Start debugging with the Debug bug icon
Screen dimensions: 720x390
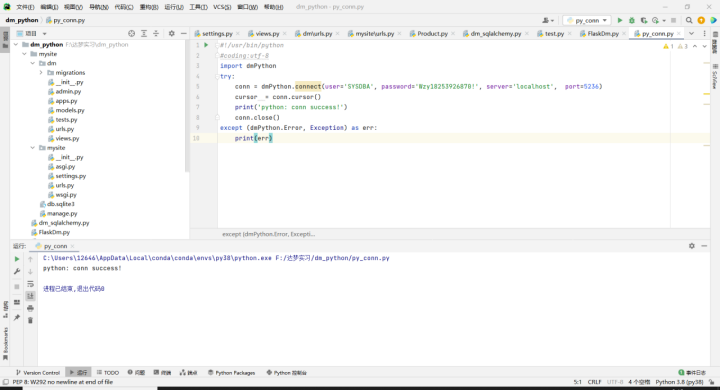[631, 20]
